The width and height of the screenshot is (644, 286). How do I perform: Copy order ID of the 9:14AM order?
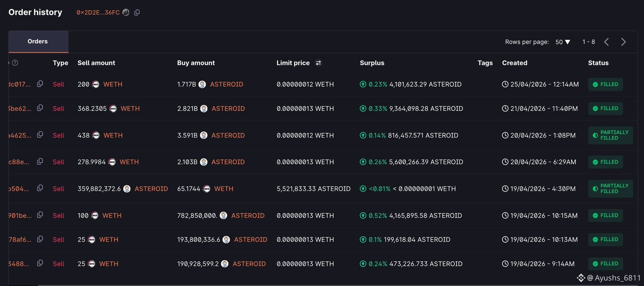pyautogui.click(x=40, y=263)
